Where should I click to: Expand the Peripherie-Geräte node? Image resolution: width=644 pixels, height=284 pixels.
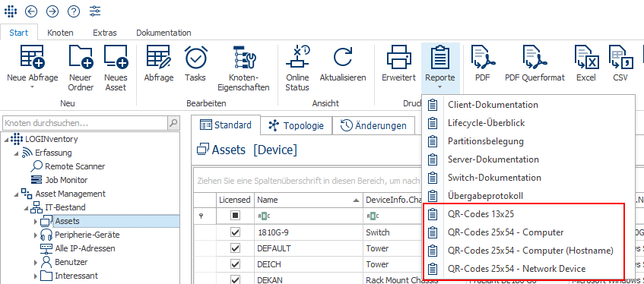[36, 235]
